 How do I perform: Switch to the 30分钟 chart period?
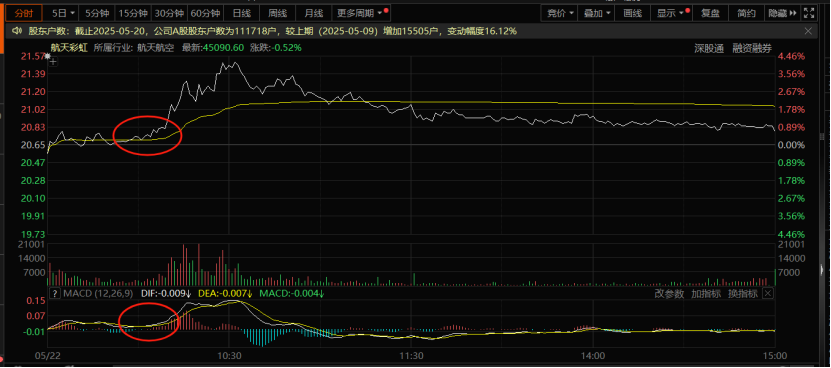(x=169, y=13)
